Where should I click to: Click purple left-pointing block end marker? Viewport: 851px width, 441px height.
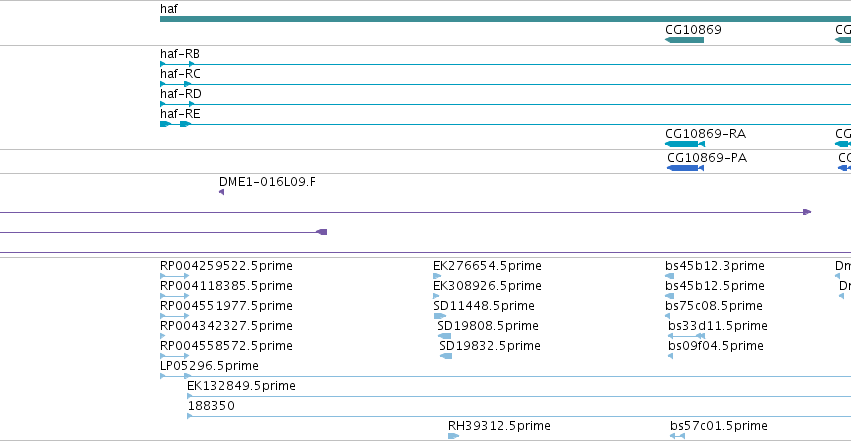point(322,232)
